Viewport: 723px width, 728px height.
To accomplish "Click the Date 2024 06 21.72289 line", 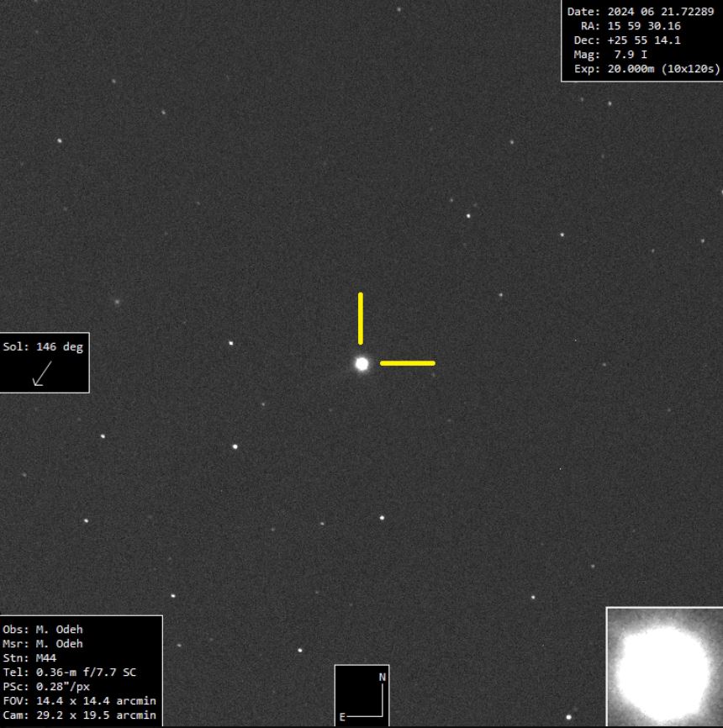I will pos(641,12).
